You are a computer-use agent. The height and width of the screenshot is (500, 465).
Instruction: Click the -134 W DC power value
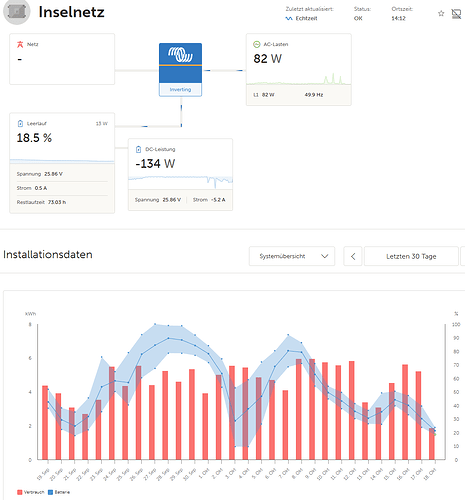point(155,163)
